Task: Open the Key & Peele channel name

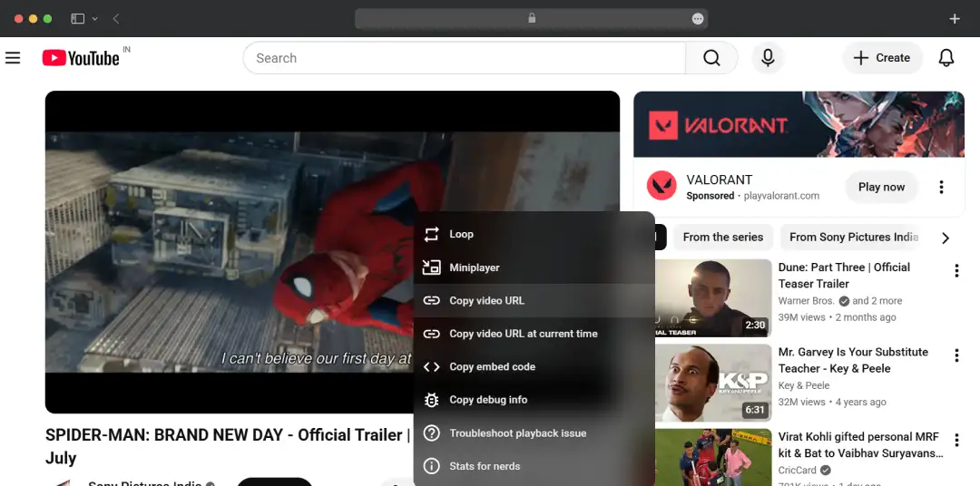Action: pyautogui.click(x=804, y=385)
